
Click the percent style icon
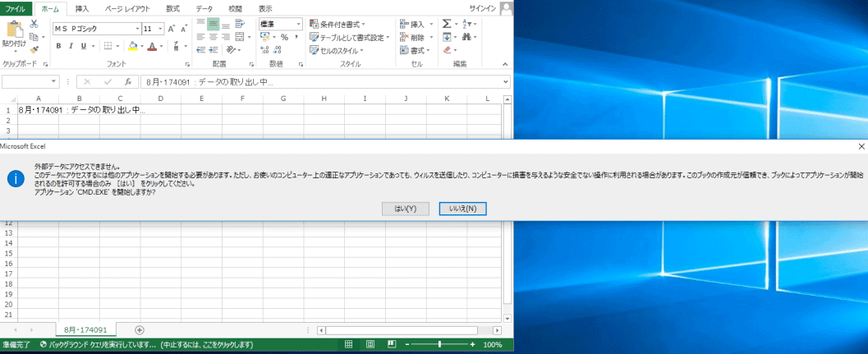pyautogui.click(x=284, y=38)
